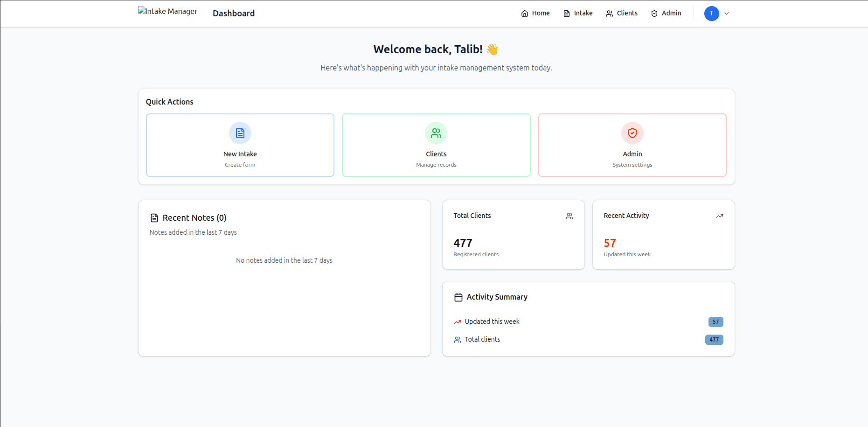Click the red 57 Updated this week number
Screen dimensions: 868x427
610,243
